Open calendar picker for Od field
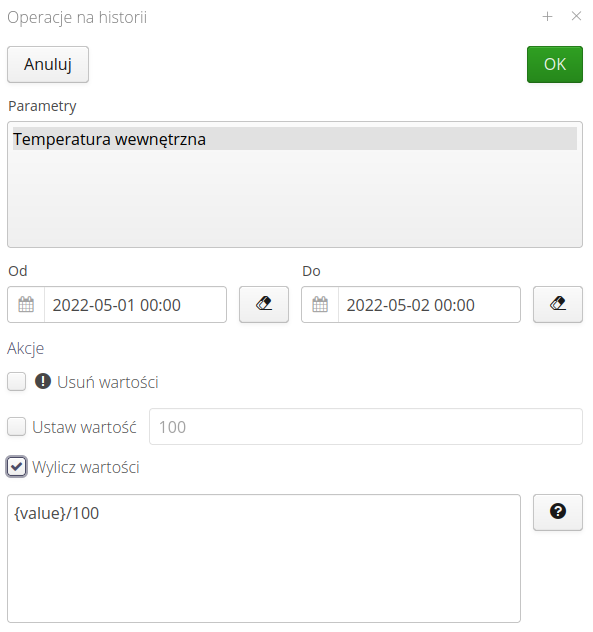Viewport: 593px width, 632px height. [x=26, y=304]
